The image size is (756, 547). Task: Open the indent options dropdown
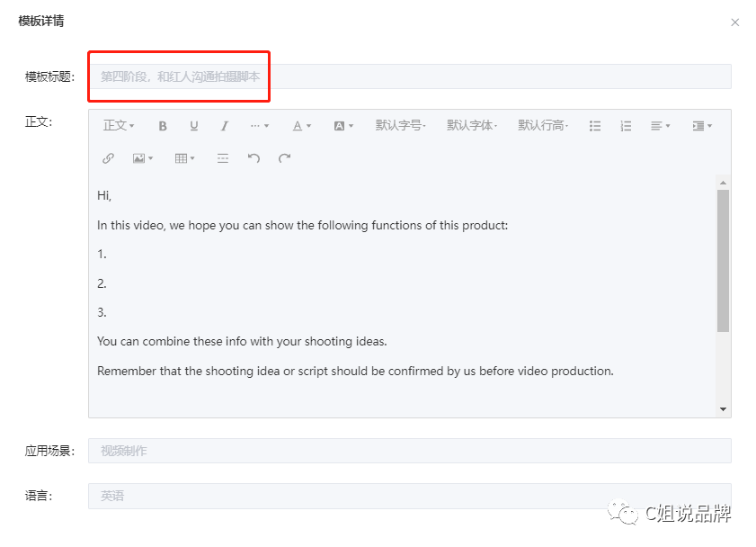(x=702, y=126)
